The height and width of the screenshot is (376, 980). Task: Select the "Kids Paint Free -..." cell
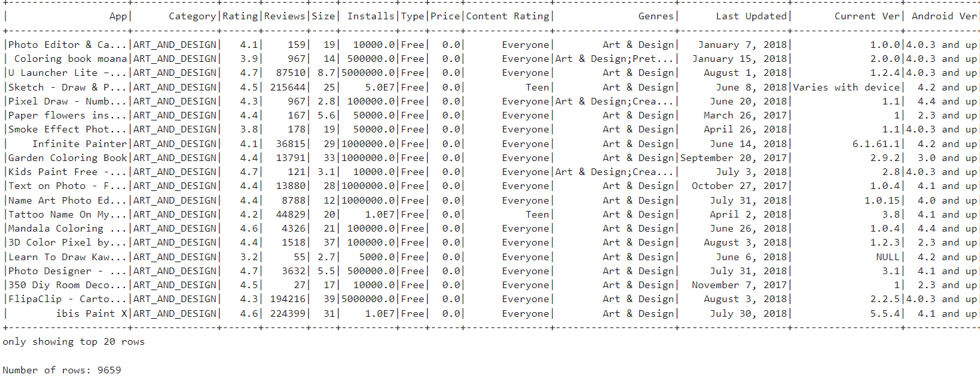[x=67, y=172]
